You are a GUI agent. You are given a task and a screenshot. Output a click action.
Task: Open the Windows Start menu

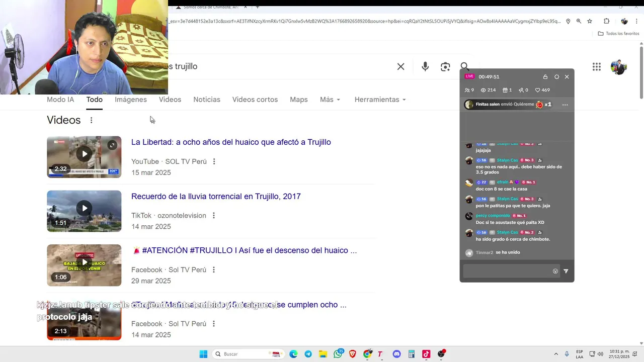coord(203,354)
